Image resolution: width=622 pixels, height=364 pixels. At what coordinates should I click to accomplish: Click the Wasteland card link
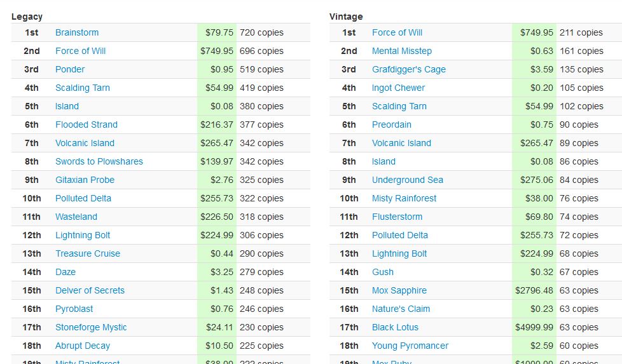coord(76,217)
